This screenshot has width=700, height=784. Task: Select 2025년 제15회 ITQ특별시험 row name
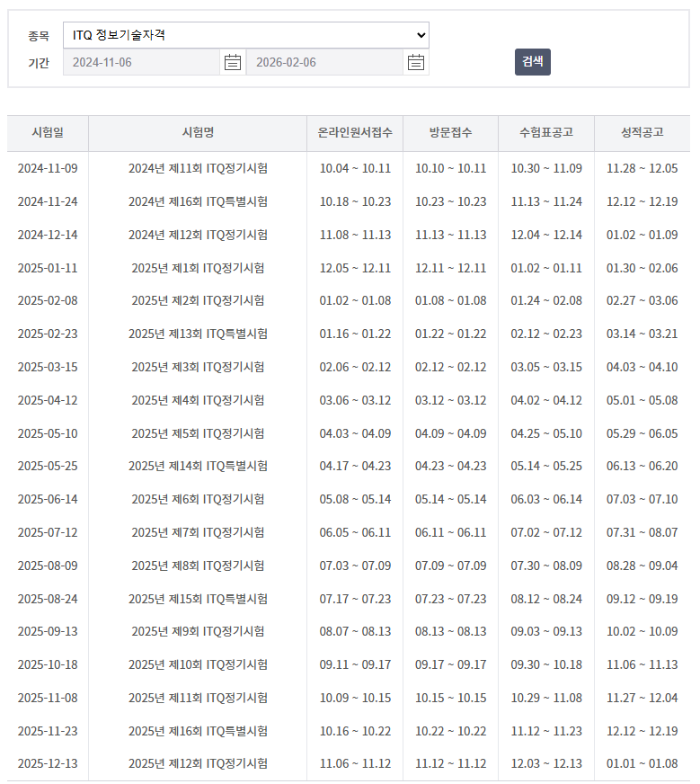tap(198, 599)
